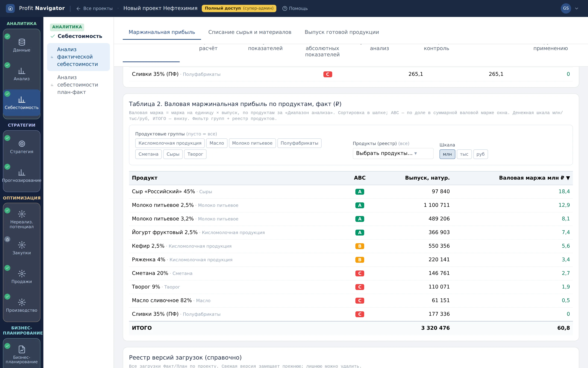Open the Бизнес-планирование document icon
The width and height of the screenshot is (588, 368).
(x=22, y=349)
